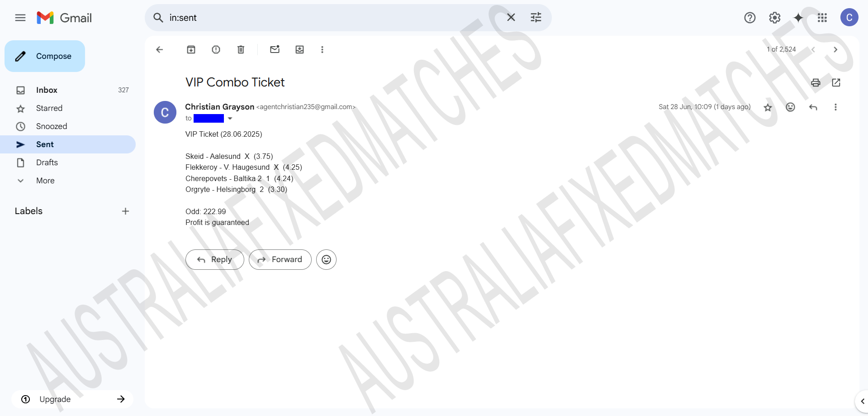The width and height of the screenshot is (868, 416).
Task: Mark the email as unread
Action: (x=275, y=49)
